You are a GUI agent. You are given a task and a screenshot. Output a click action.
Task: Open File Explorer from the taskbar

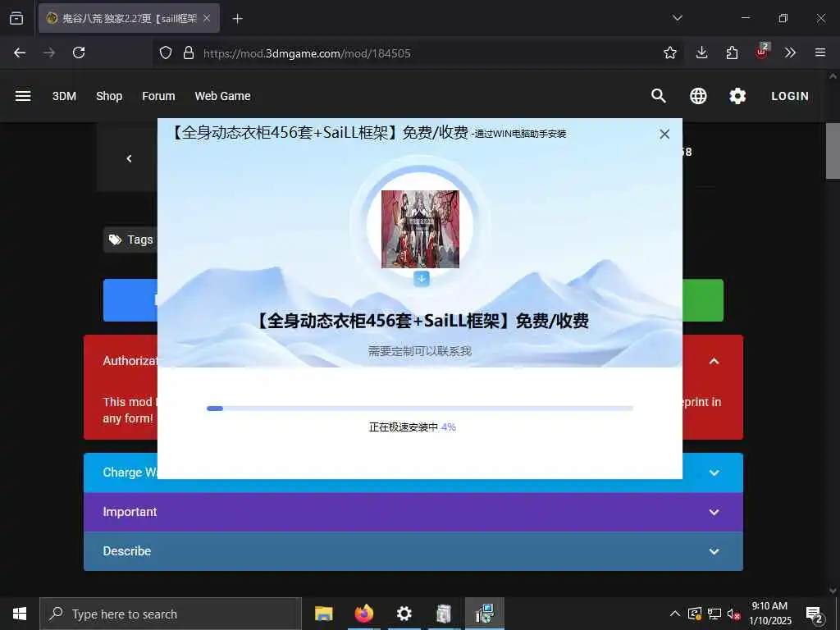tap(323, 614)
